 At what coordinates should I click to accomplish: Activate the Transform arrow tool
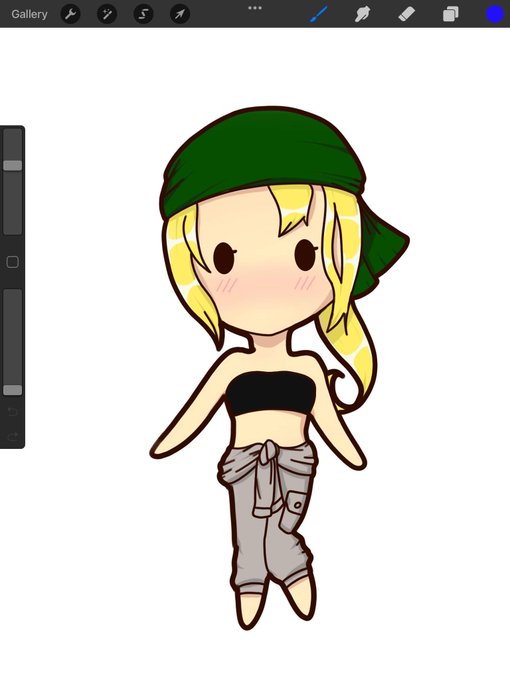(x=180, y=14)
